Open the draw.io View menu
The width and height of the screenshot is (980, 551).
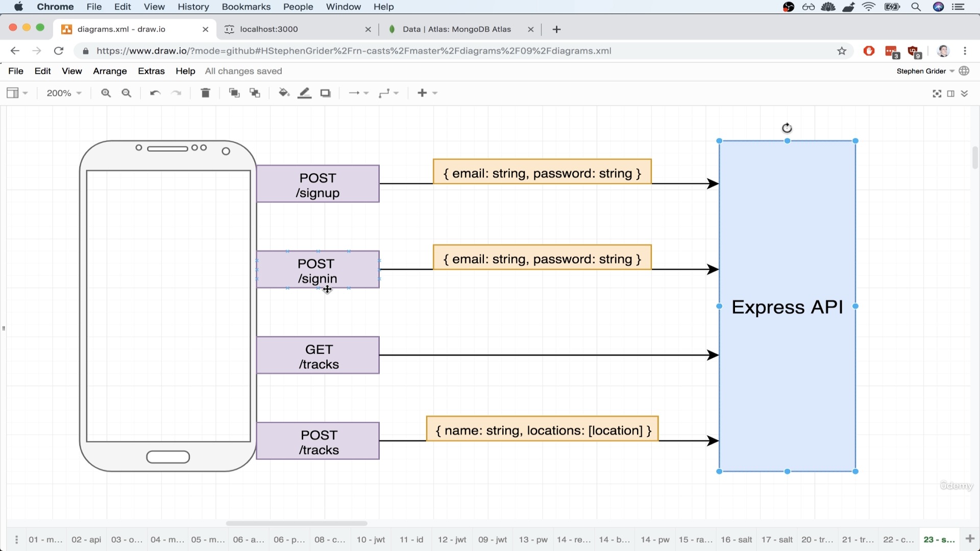(x=71, y=71)
